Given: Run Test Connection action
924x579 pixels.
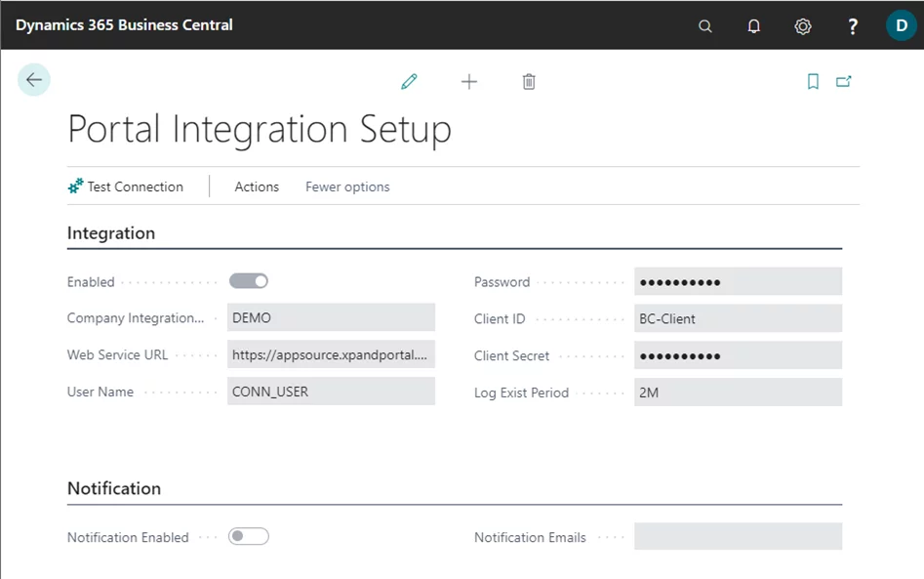Looking at the screenshot, I should click(126, 186).
